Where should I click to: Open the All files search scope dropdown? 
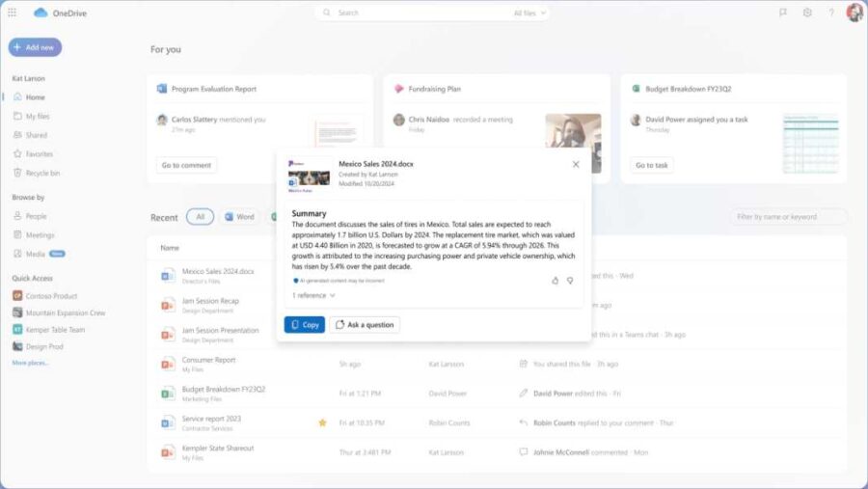click(529, 13)
